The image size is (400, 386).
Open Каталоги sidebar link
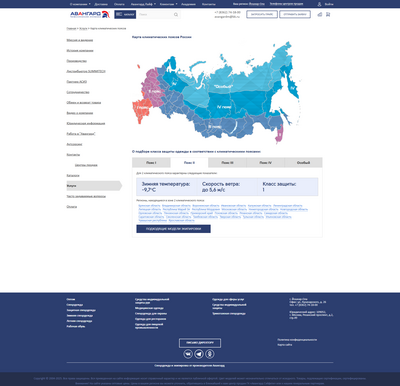pos(73,175)
